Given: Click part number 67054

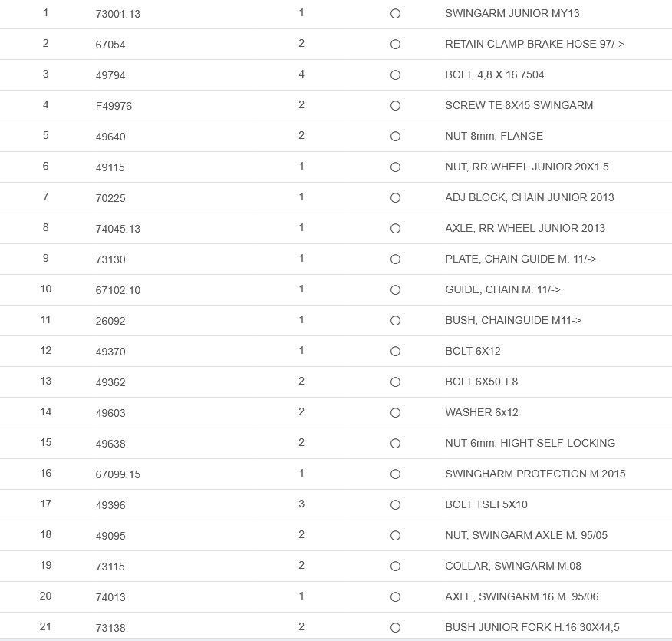Looking at the screenshot, I should 110,45.
